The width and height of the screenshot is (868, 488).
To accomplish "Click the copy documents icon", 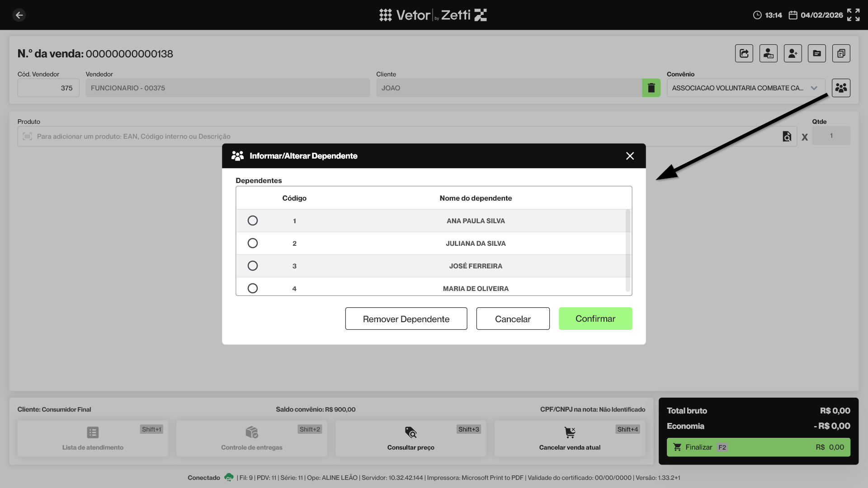I will click(841, 53).
